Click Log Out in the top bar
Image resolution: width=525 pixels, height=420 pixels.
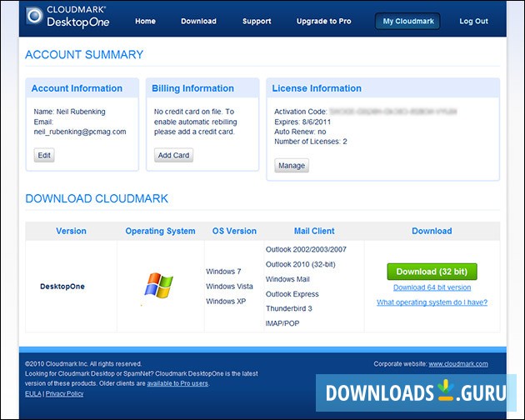click(x=473, y=21)
